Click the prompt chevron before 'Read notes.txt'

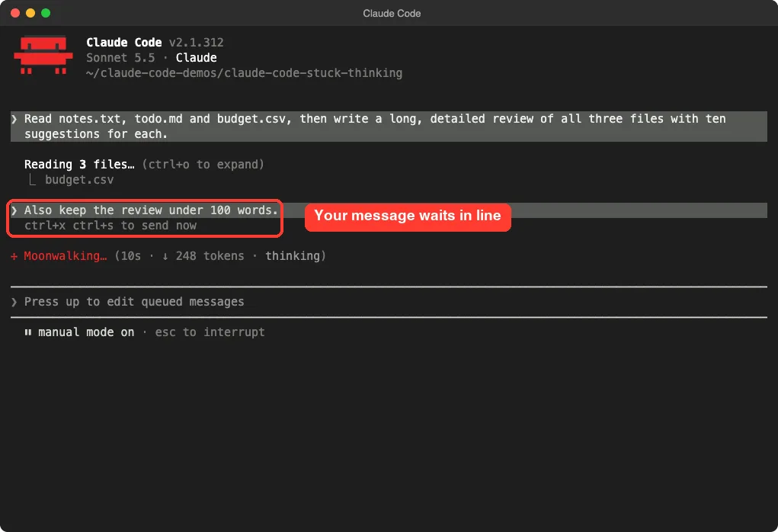(14, 119)
